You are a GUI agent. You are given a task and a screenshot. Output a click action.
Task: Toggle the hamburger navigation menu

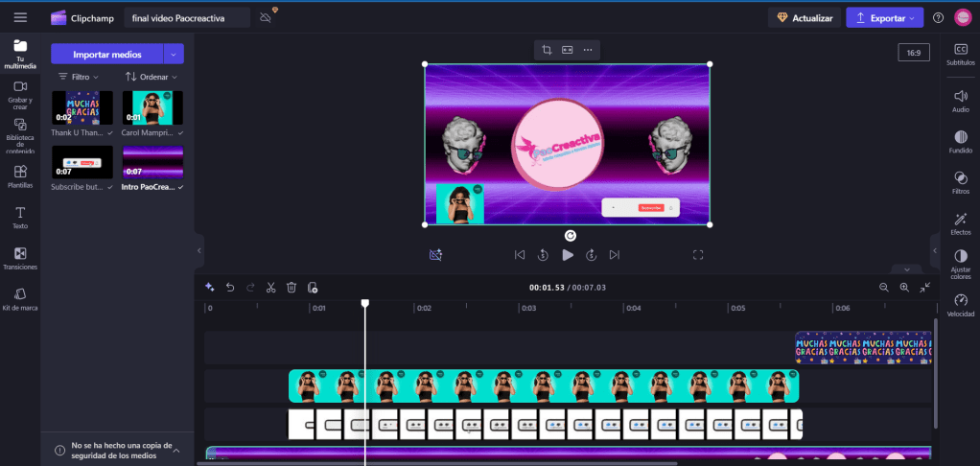(x=20, y=17)
